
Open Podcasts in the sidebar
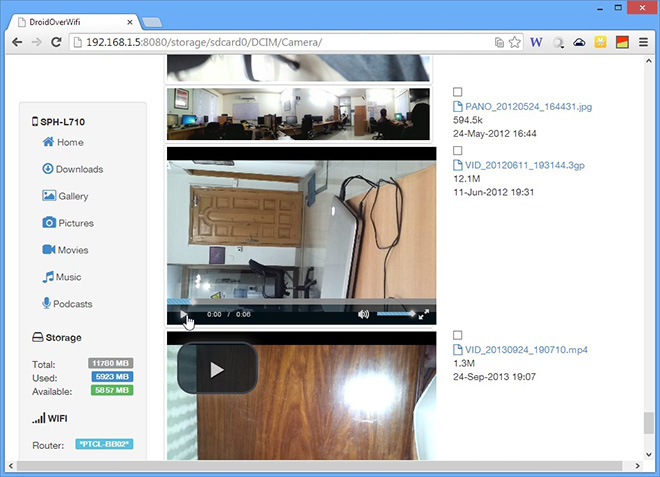click(67, 304)
